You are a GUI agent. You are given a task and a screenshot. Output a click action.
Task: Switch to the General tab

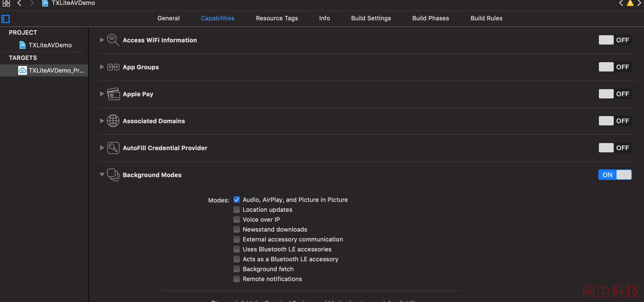coord(168,18)
